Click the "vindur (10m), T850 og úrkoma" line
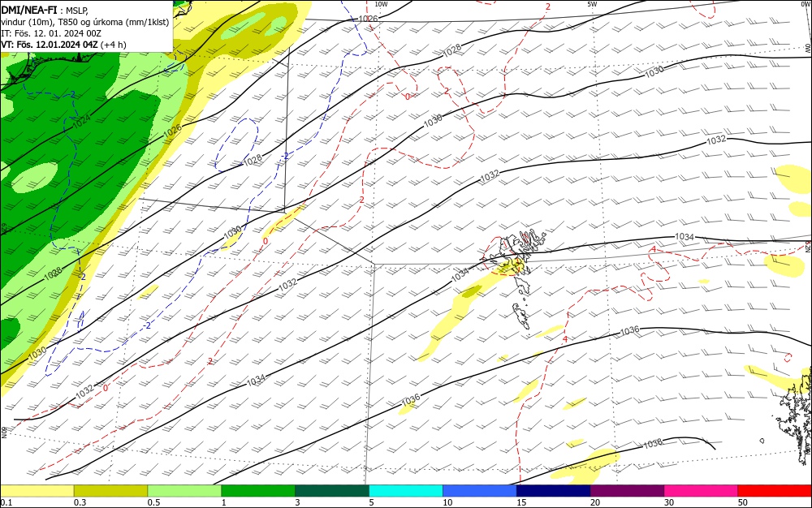812x508 pixels. tap(84, 22)
